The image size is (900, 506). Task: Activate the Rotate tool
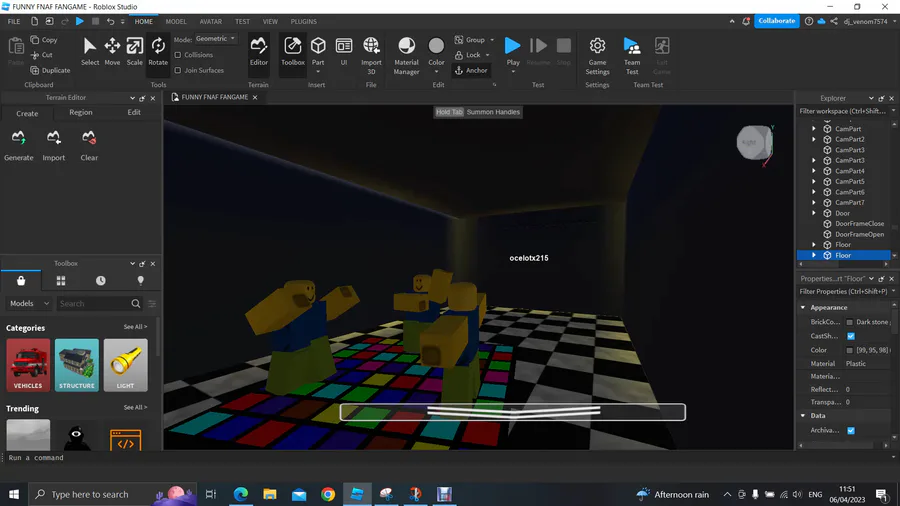[158, 51]
